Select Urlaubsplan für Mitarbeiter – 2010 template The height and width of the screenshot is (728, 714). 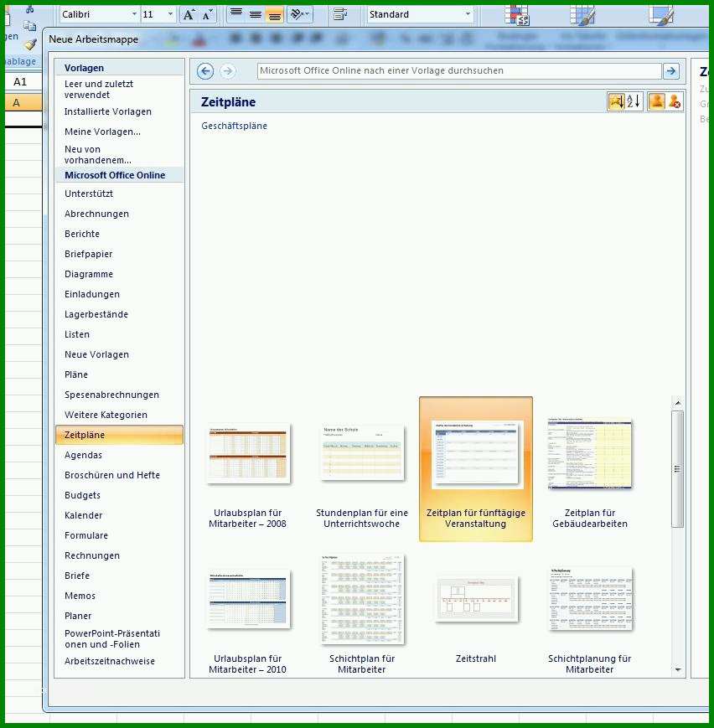coord(247,615)
